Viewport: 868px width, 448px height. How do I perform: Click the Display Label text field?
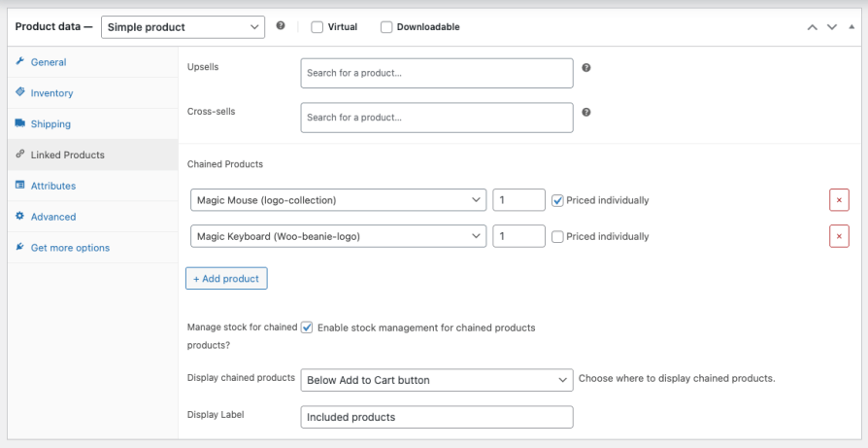(x=437, y=417)
